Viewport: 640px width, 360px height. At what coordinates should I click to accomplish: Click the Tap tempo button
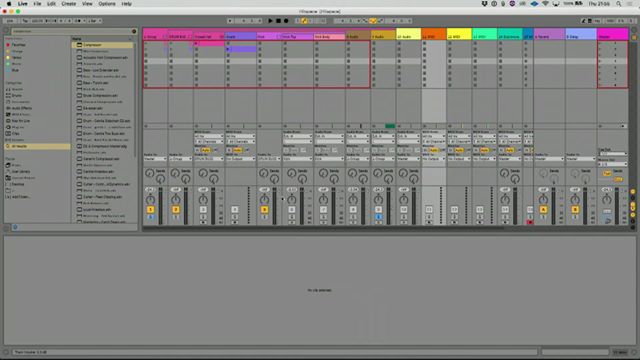[x=24, y=20]
